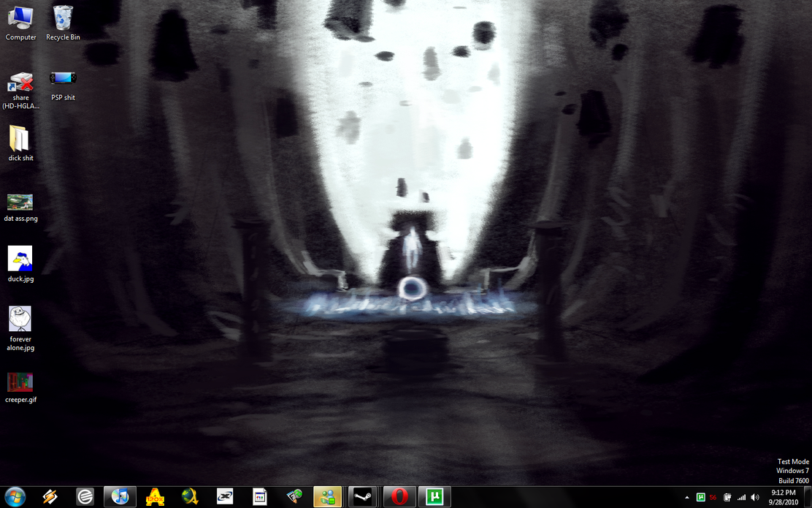This screenshot has height=508, width=812.
Task: Open the globe with yellow A taskbar icon
Action: (190, 497)
